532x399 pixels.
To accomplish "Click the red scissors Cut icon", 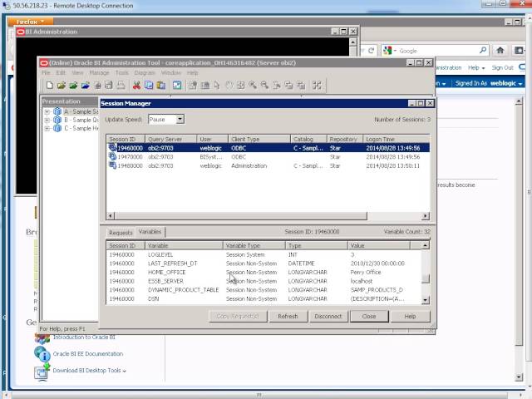I will [x=136, y=85].
